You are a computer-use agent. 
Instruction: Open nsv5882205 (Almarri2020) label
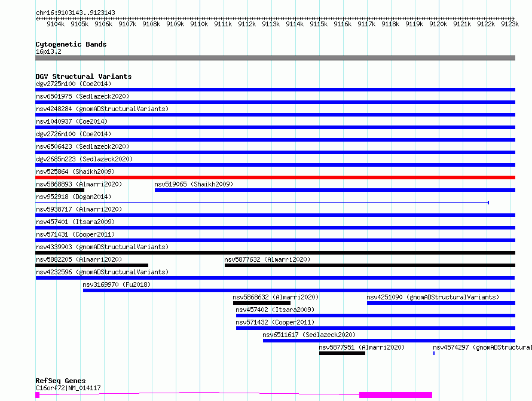pos(79,259)
